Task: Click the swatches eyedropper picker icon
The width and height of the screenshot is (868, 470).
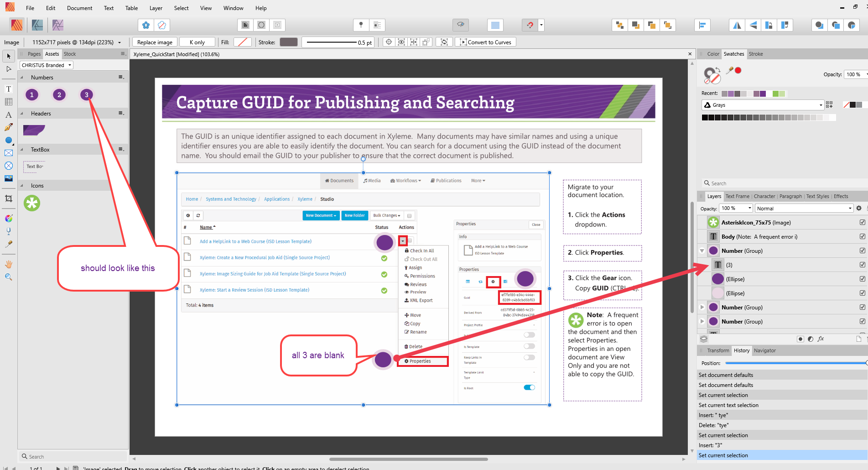Action: pos(730,70)
